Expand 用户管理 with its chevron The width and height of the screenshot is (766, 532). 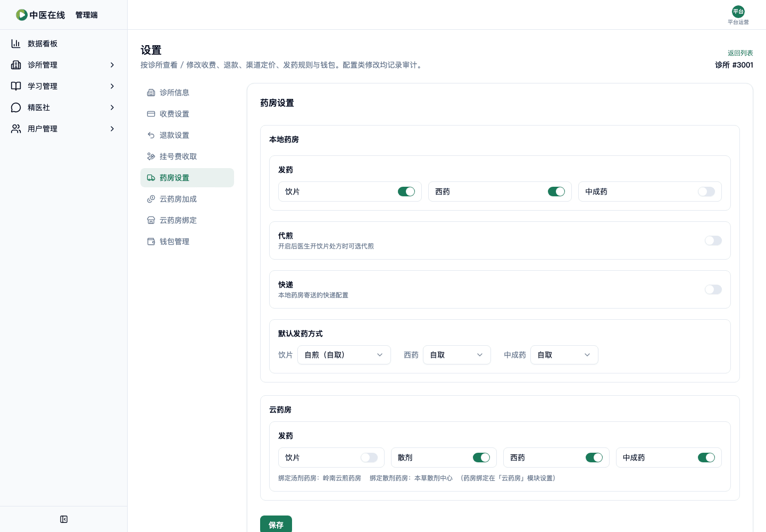[112, 129]
